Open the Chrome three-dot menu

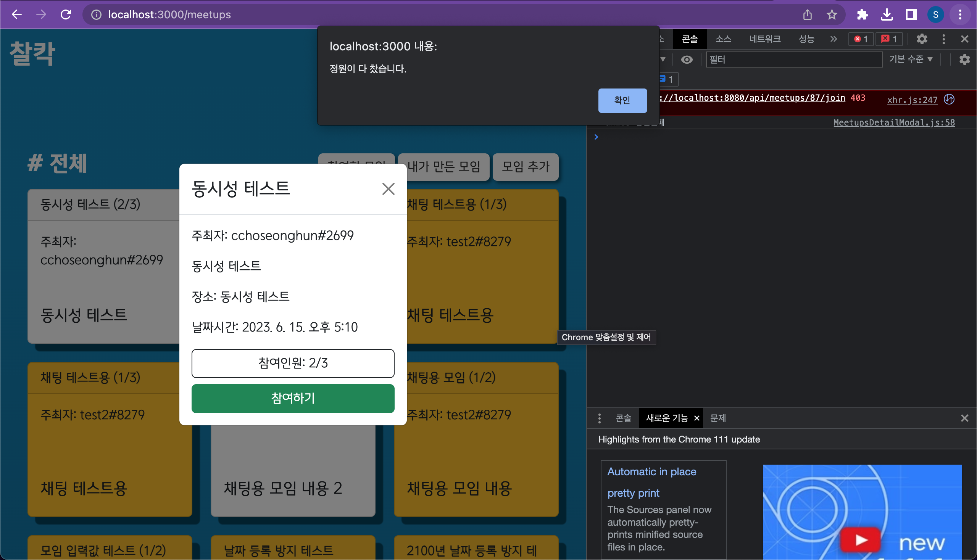pos(960,14)
